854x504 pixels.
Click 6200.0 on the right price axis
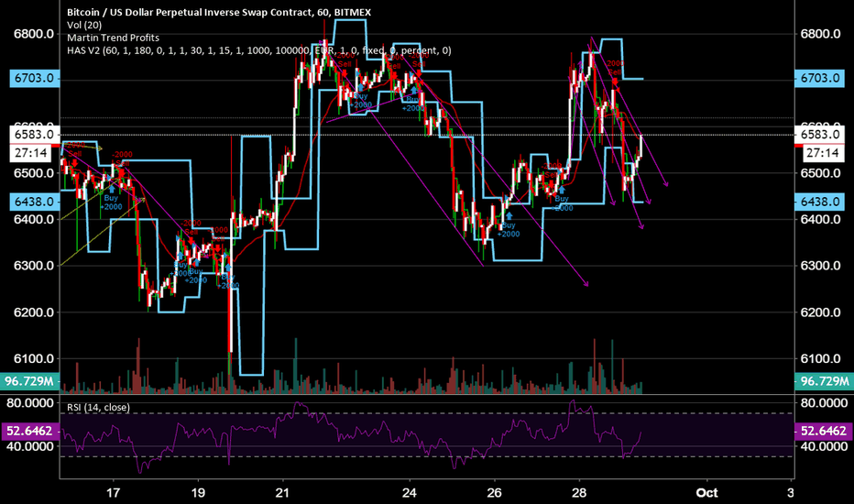coord(821,312)
